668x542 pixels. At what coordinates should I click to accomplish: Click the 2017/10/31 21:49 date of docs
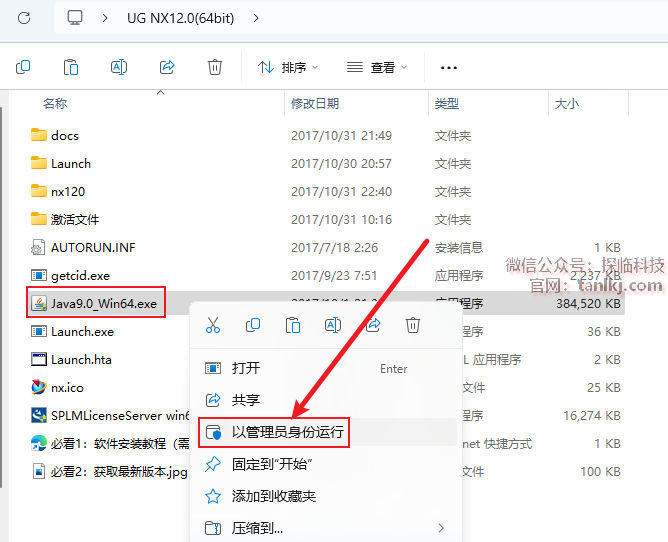[x=341, y=136]
